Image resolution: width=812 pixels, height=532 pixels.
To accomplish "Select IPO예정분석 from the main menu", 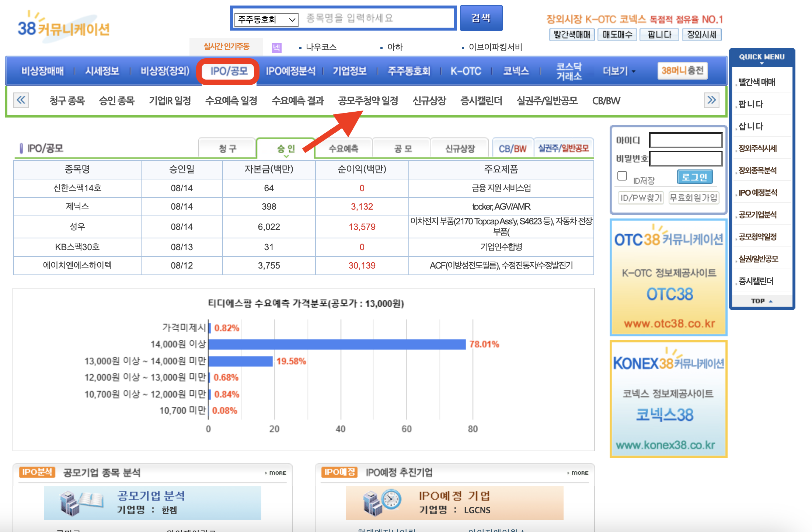I will point(291,71).
